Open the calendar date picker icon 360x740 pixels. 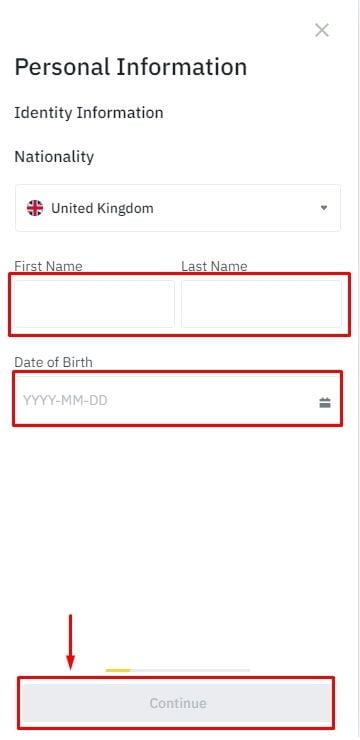point(325,403)
